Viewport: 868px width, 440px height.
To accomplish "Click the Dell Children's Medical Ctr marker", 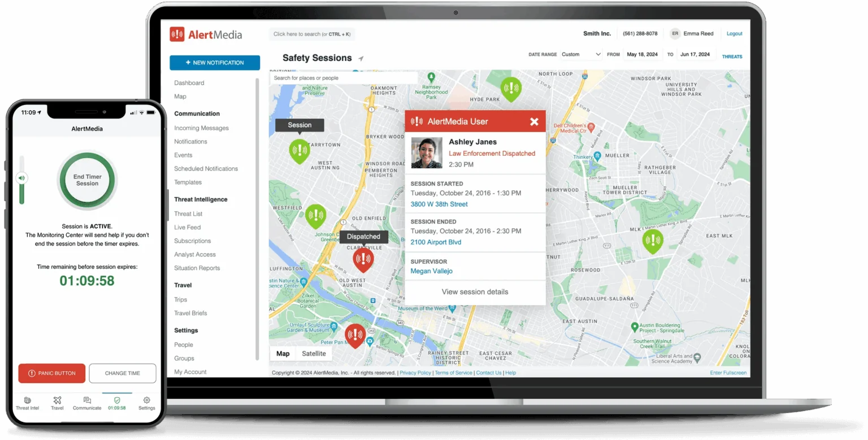I will 591,127.
